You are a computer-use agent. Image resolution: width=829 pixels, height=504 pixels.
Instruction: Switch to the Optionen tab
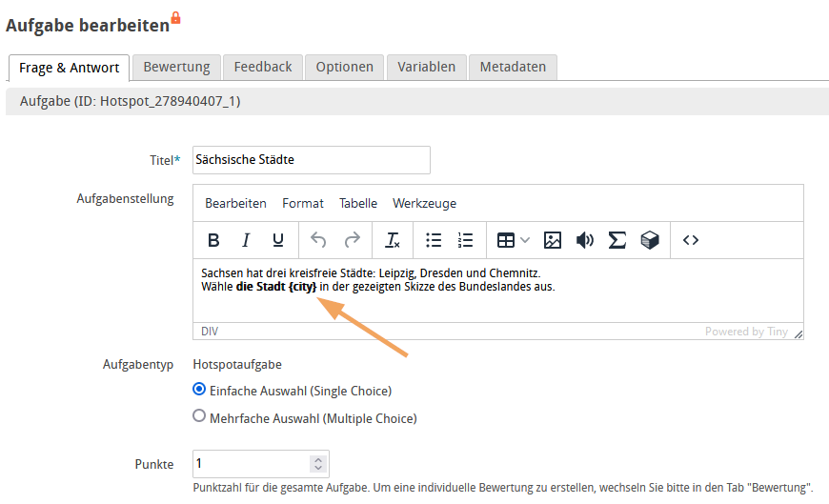click(345, 67)
